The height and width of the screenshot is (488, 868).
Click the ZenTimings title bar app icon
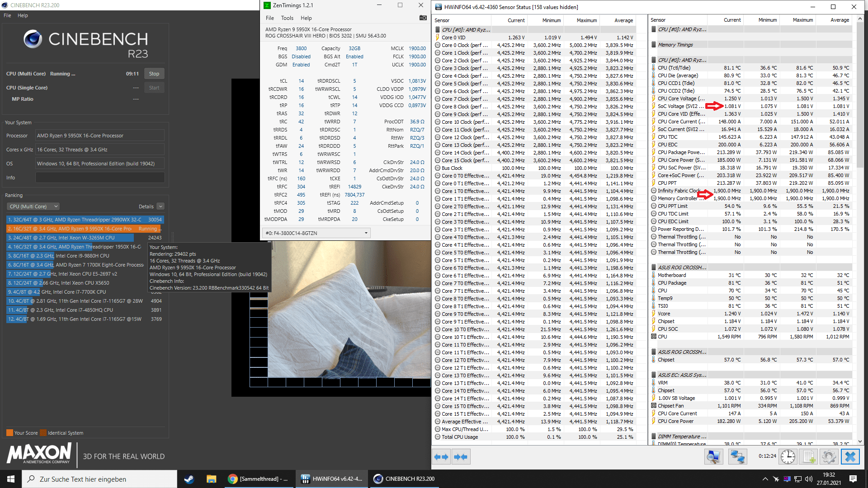coord(267,5)
